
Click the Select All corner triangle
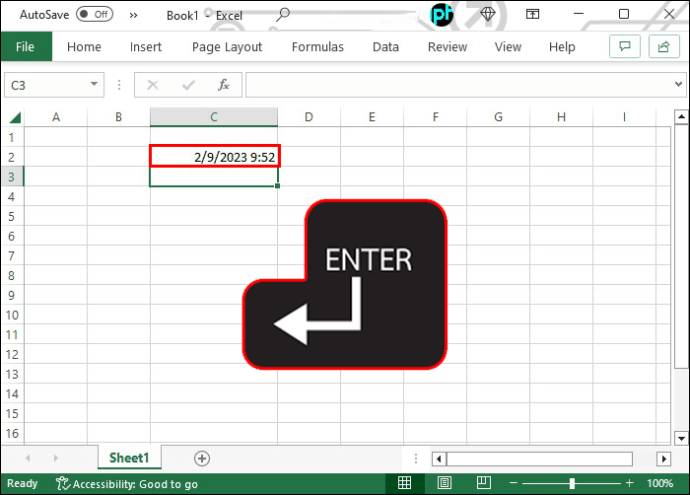click(15, 117)
